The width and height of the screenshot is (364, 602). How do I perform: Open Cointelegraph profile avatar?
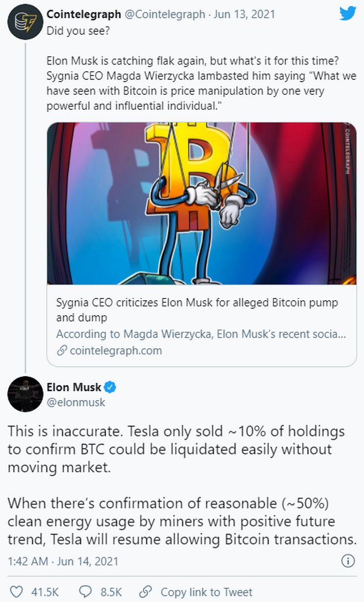pyautogui.click(x=25, y=22)
